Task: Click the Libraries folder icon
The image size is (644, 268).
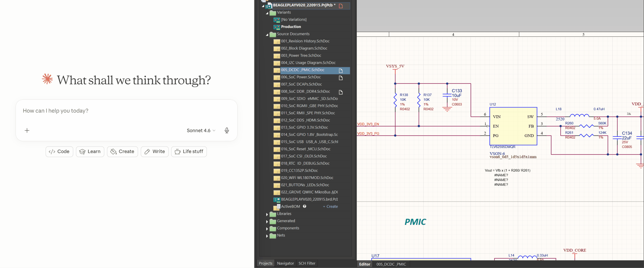Action: [273, 214]
